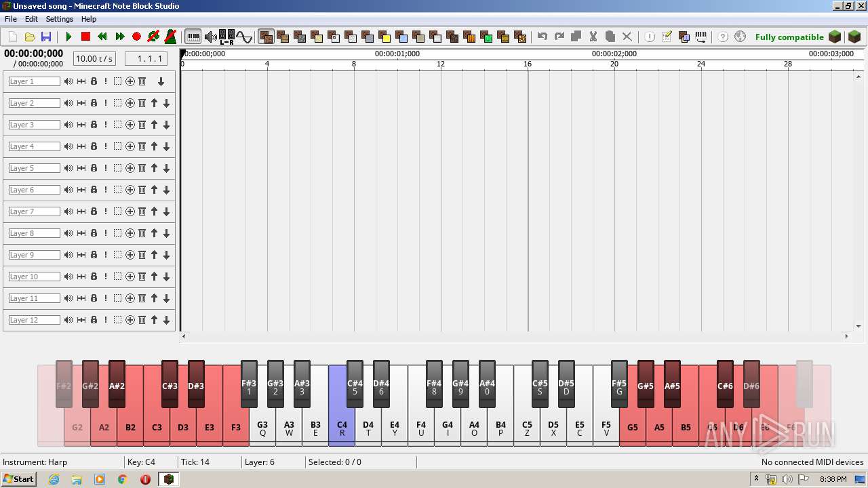
Task: Click the Layer 1 name field
Action: tap(34, 81)
